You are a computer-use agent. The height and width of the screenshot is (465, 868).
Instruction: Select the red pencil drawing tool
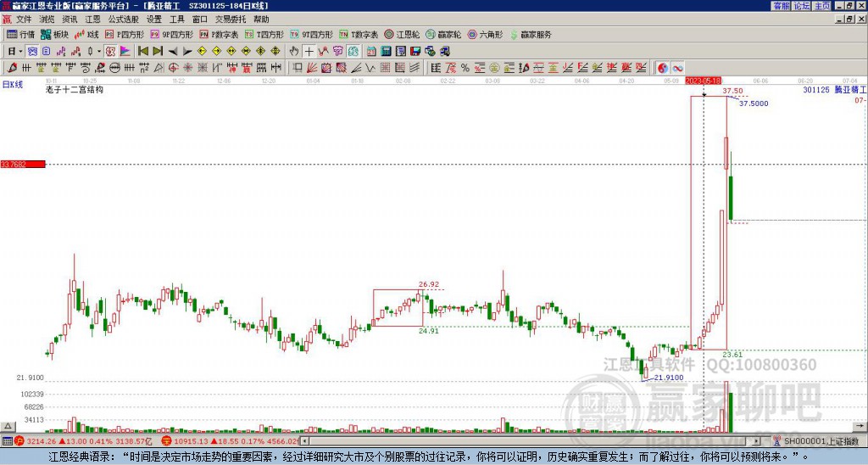(x=12, y=68)
